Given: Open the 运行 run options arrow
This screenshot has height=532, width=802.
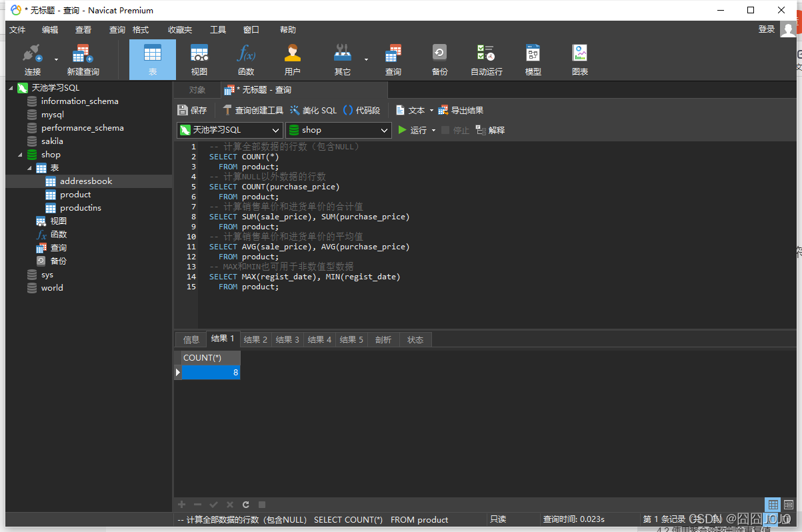Looking at the screenshot, I should (x=433, y=130).
